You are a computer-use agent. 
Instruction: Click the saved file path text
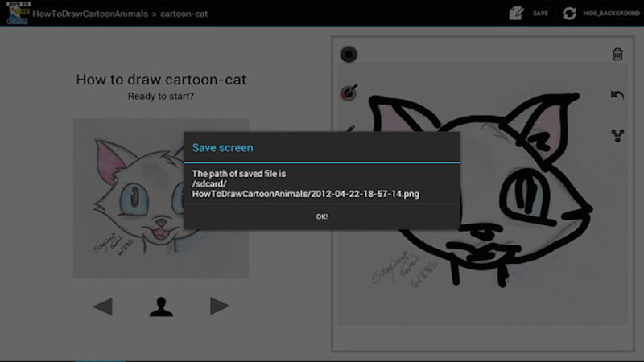click(306, 184)
